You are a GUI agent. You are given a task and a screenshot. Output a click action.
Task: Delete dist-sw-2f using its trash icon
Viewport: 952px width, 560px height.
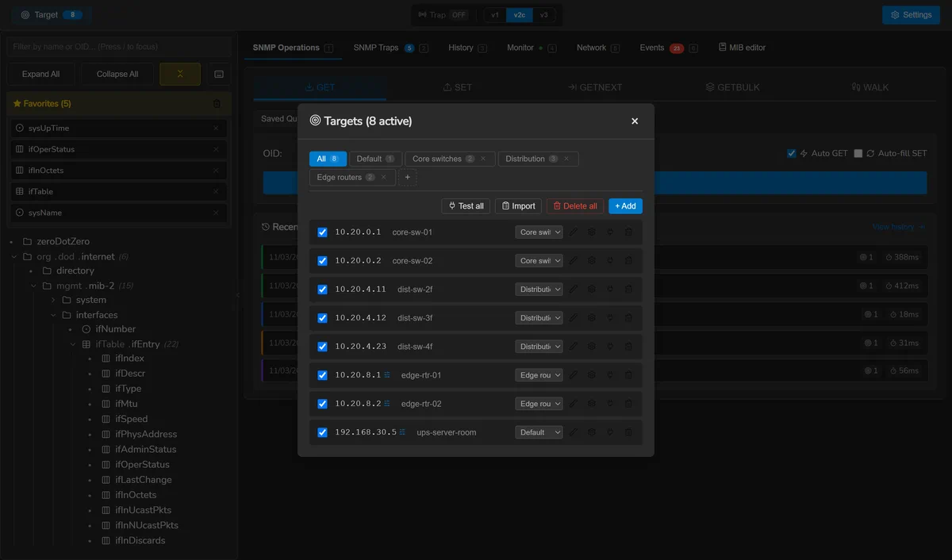tap(628, 290)
